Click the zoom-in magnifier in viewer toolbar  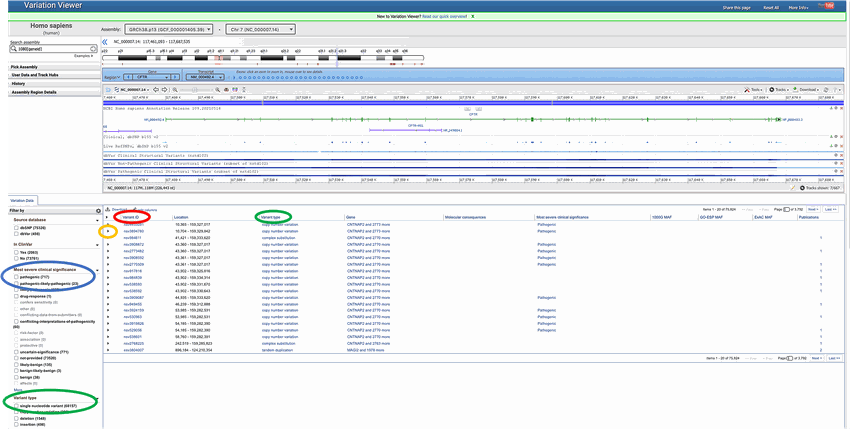pyautogui.click(x=217, y=89)
